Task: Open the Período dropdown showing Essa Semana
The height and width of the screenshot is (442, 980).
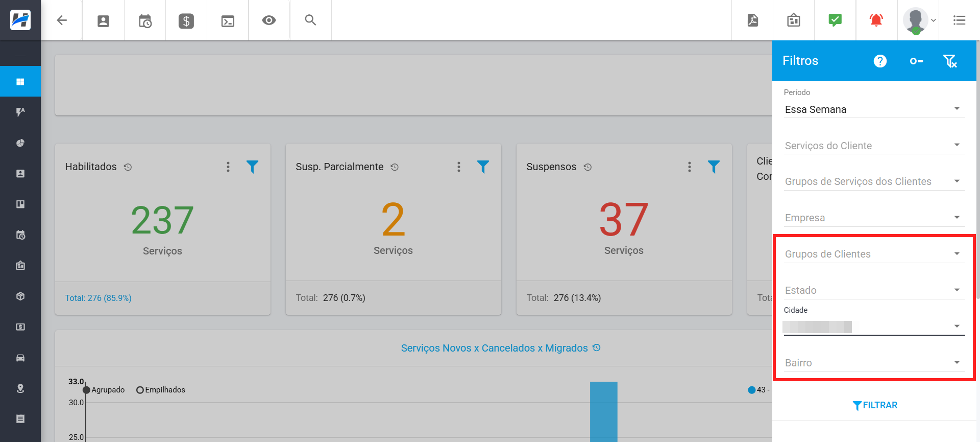Action: coord(874,109)
